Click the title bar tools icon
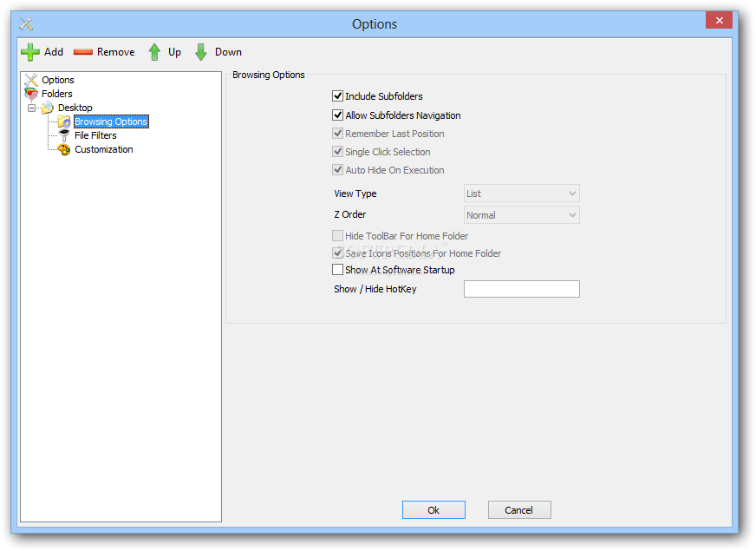 26,23
